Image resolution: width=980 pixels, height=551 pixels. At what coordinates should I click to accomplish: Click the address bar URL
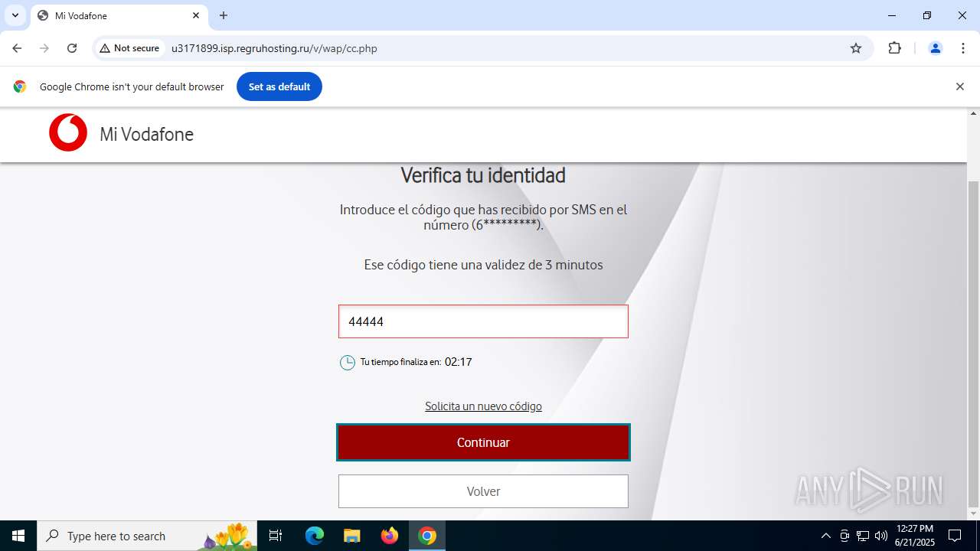tap(274, 48)
